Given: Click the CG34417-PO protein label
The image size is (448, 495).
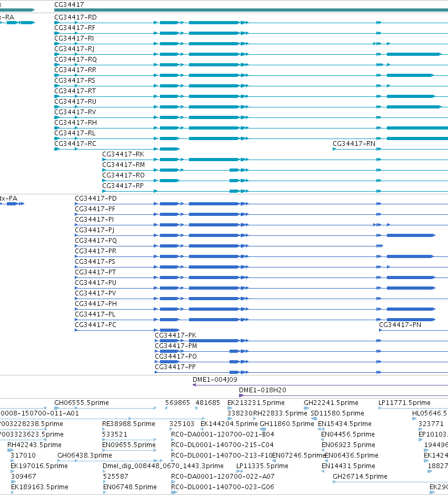Looking at the screenshot, I should pyautogui.click(x=176, y=357).
